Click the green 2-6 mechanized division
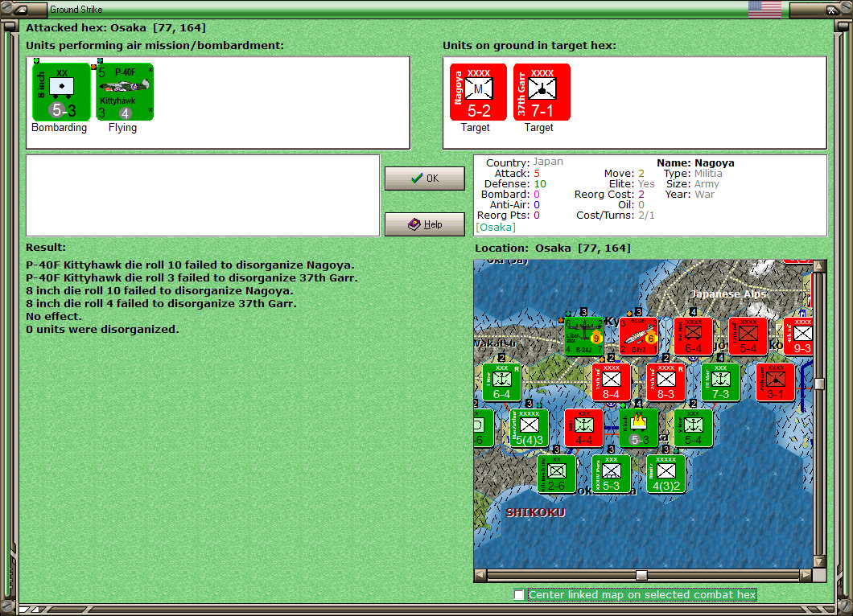Image resolution: width=853 pixels, height=616 pixels. coord(557,474)
